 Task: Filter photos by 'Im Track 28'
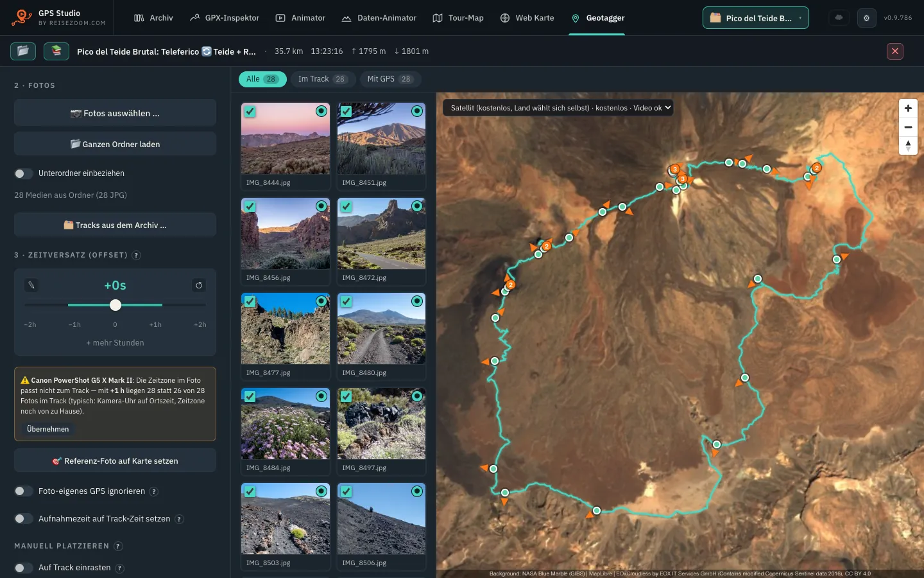click(x=322, y=79)
